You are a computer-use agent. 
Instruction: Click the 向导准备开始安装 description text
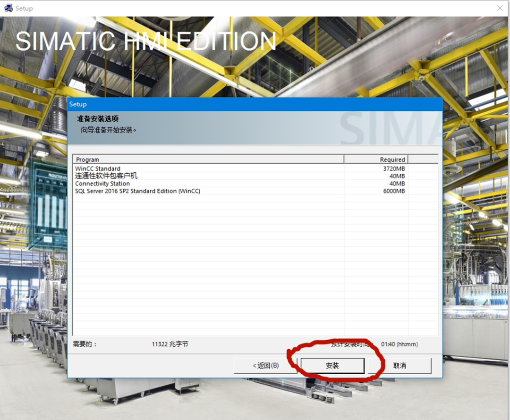pyautogui.click(x=108, y=130)
